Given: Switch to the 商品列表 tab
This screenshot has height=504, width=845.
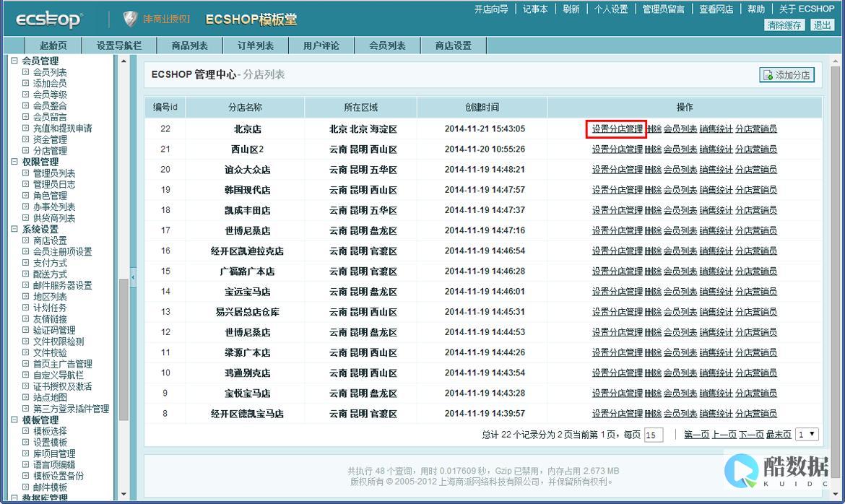Looking at the screenshot, I should [x=190, y=45].
